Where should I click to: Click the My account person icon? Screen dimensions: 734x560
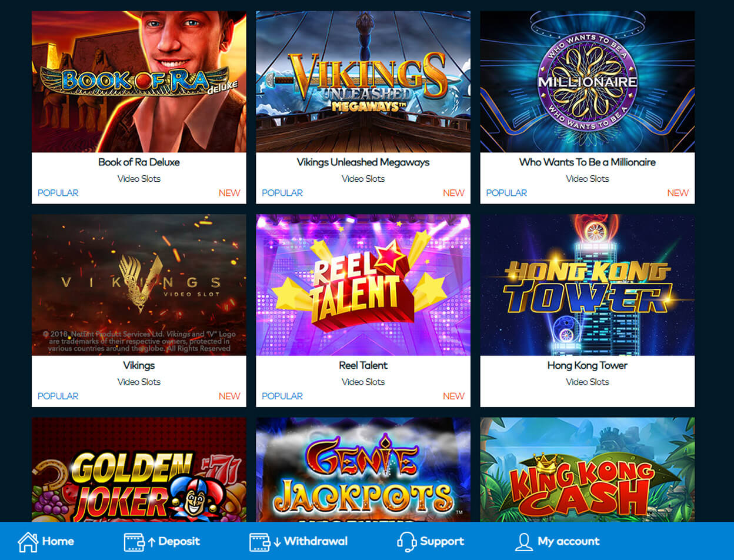click(x=523, y=542)
